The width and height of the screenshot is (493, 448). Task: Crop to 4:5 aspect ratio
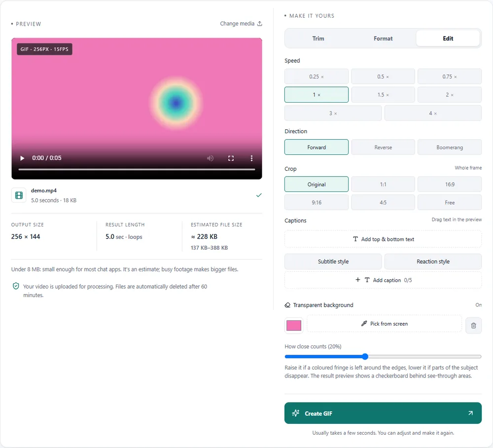(x=383, y=203)
